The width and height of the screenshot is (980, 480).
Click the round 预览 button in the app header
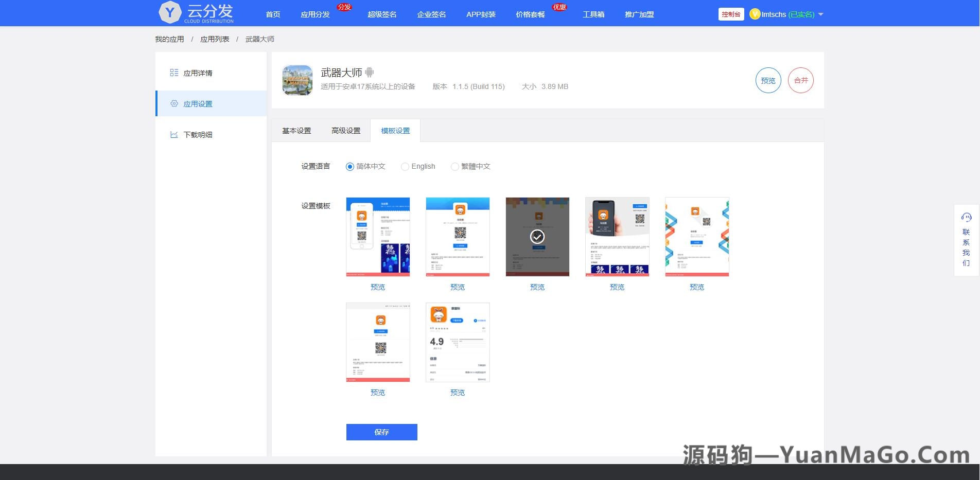[768, 80]
